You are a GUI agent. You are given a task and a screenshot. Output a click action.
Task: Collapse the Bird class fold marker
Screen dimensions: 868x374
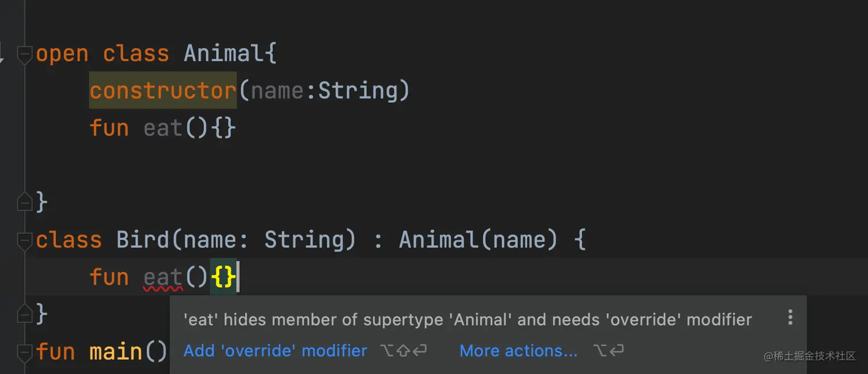click(24, 241)
